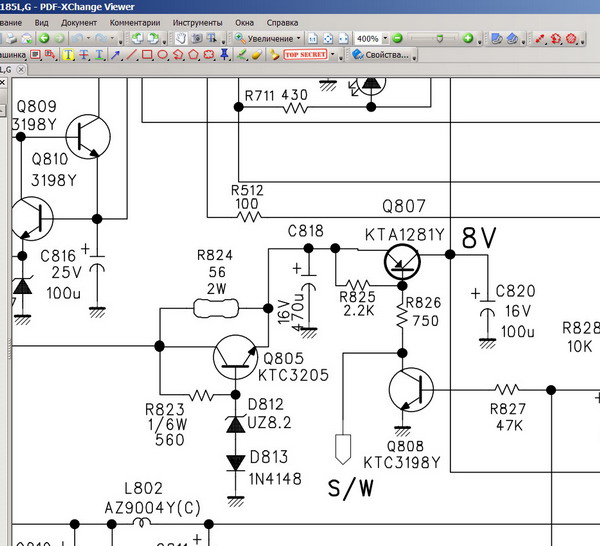Click the green Zoom In plus button
600x546 pixels.
(468, 38)
